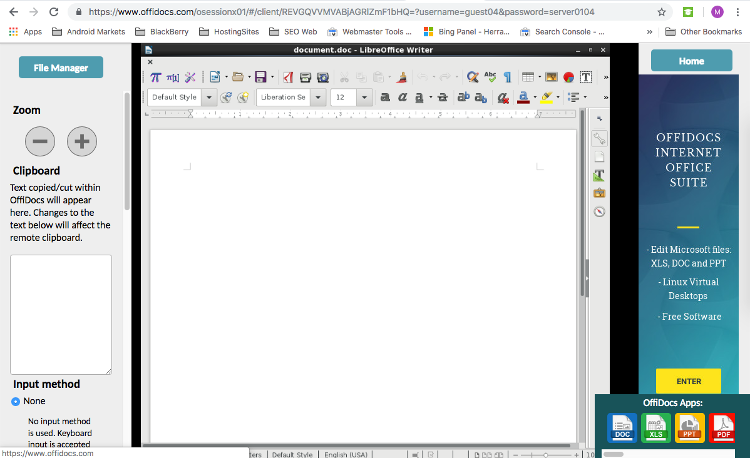Open the Navigator compass icon in sidebar
The image size is (750, 458).
coord(599,211)
